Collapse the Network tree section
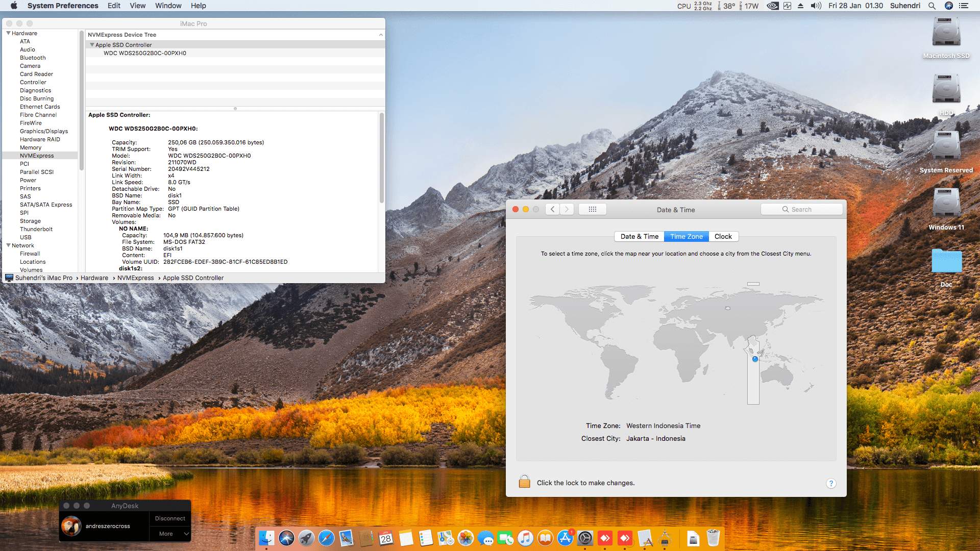The width and height of the screenshot is (980, 551). pos(8,245)
